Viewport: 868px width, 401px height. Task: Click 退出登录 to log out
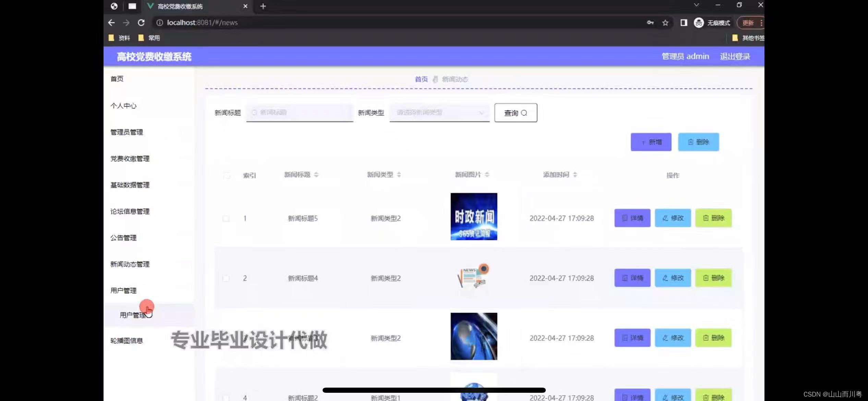(x=735, y=56)
